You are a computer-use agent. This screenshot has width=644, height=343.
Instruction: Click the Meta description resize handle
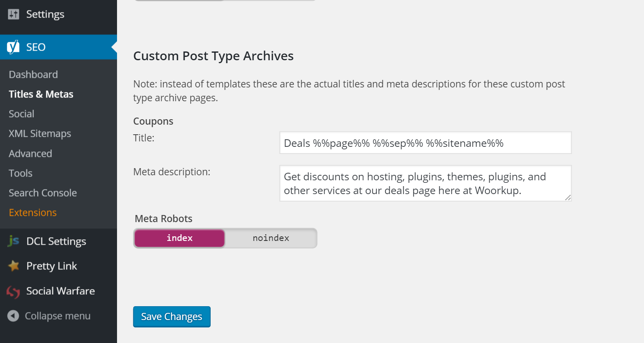[568, 197]
